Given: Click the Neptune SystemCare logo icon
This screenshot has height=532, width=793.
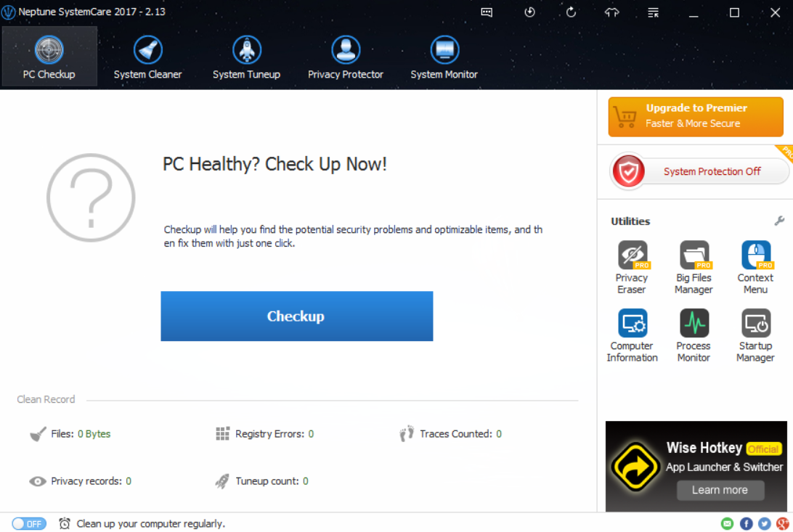Looking at the screenshot, I should [8, 12].
